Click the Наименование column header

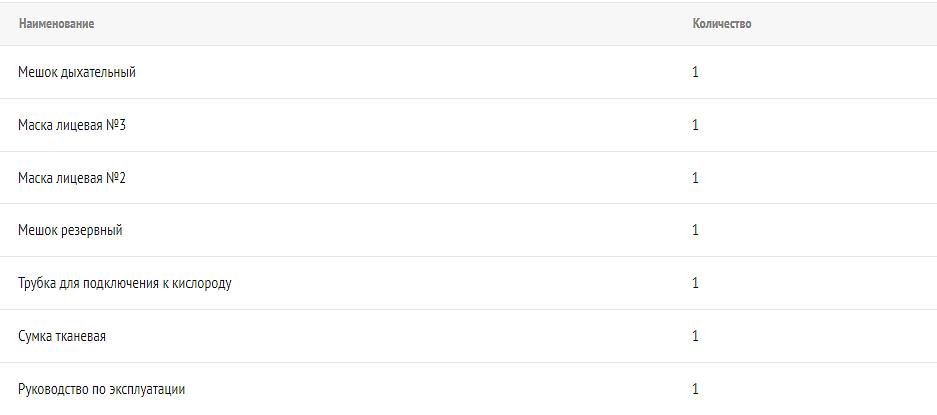[x=56, y=23]
